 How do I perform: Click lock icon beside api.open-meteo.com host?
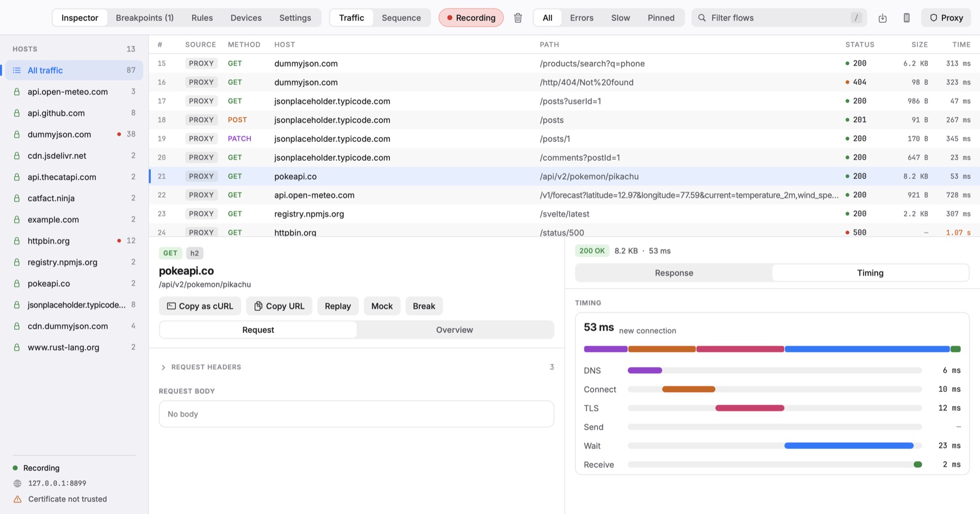pos(17,92)
